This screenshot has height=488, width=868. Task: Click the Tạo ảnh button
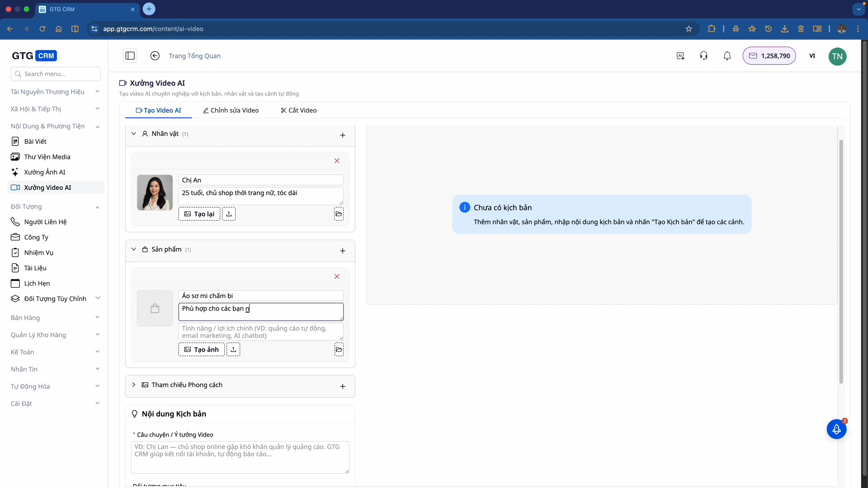coord(202,349)
